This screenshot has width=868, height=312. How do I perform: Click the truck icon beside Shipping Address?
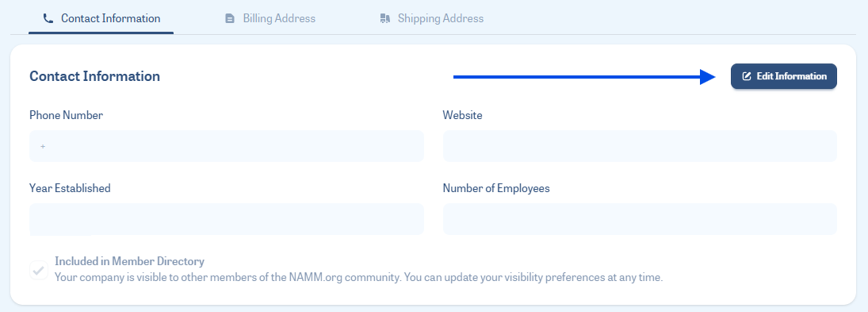(385, 19)
